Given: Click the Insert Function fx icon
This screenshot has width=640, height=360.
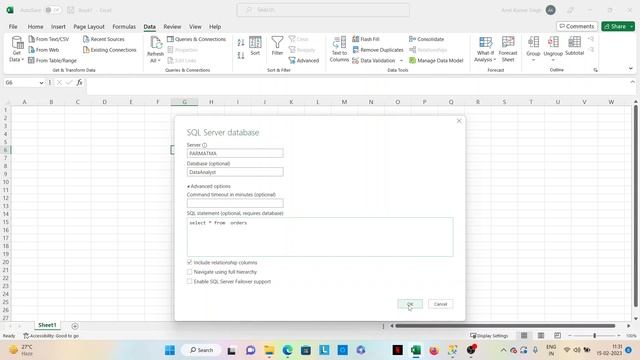Looking at the screenshot, I should [79, 82].
